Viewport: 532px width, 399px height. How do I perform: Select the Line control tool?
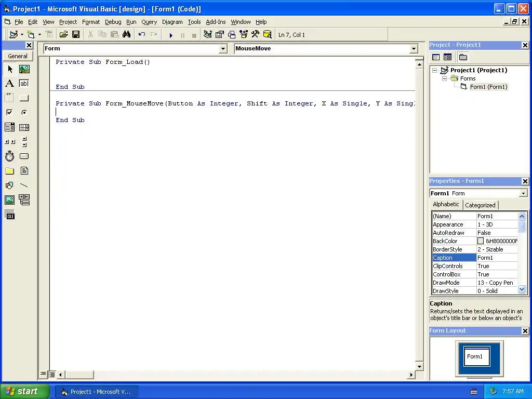pyautogui.click(x=24, y=185)
